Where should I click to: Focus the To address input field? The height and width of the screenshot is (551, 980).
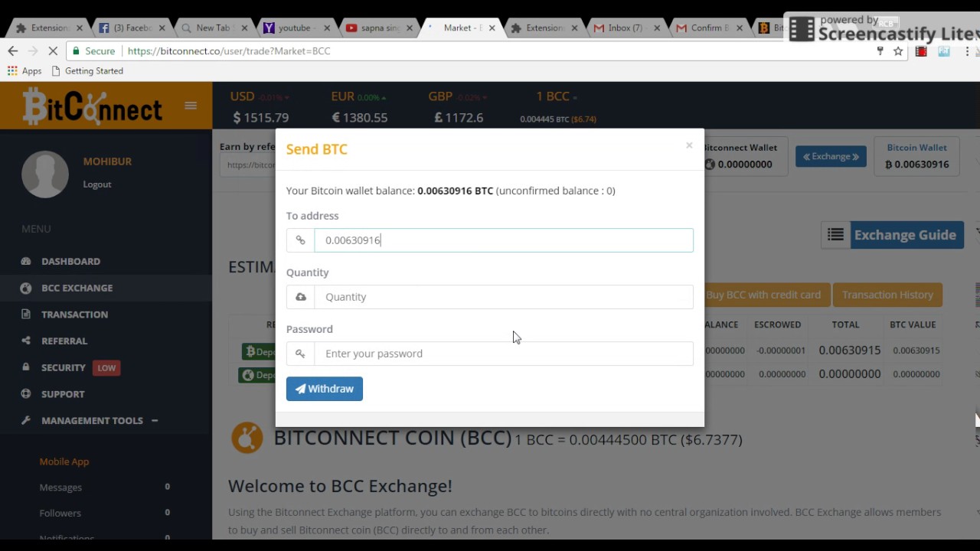tap(504, 240)
